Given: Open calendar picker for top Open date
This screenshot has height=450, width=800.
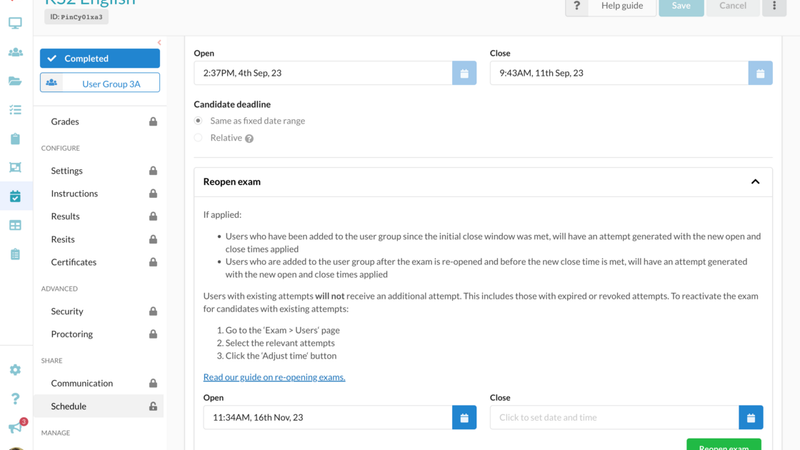Looking at the screenshot, I should click(464, 73).
